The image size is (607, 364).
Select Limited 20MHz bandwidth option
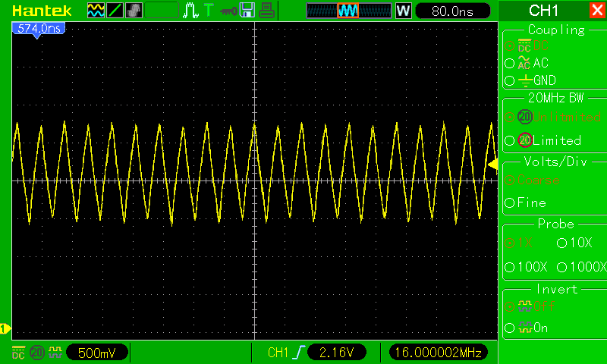[543, 140]
